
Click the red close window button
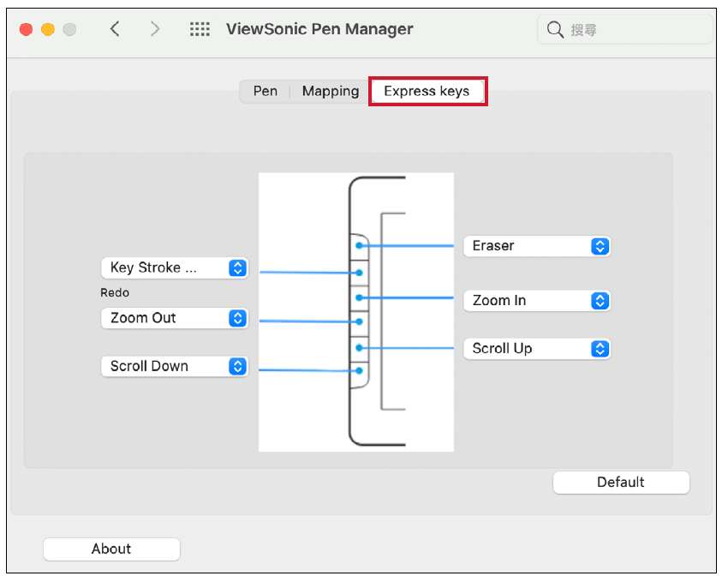tap(26, 29)
